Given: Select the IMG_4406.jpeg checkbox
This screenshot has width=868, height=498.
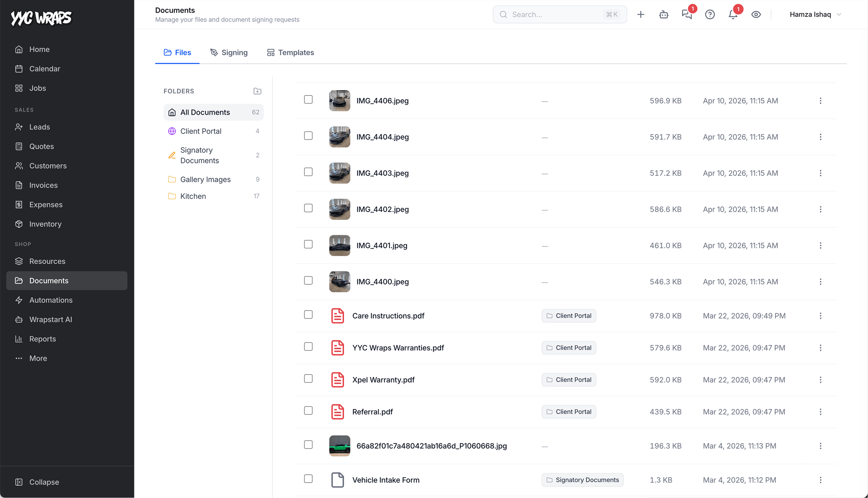Looking at the screenshot, I should (308, 100).
